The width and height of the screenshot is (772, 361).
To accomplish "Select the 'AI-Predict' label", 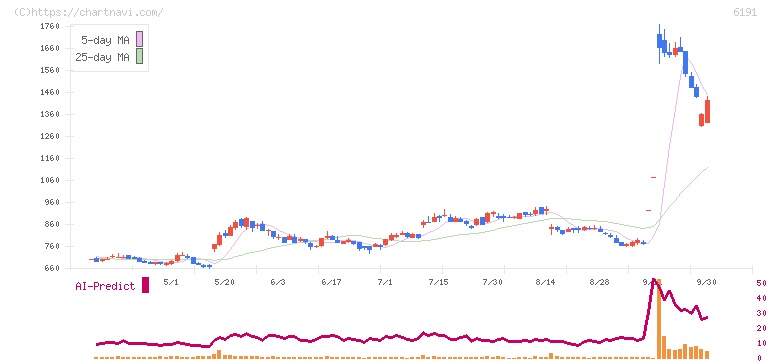I will (105, 286).
